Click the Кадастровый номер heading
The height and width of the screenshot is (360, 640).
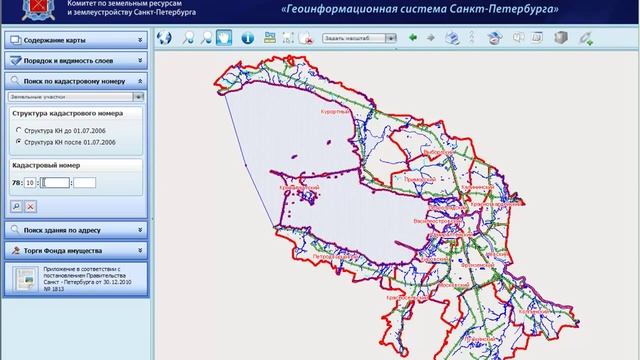(x=46, y=165)
